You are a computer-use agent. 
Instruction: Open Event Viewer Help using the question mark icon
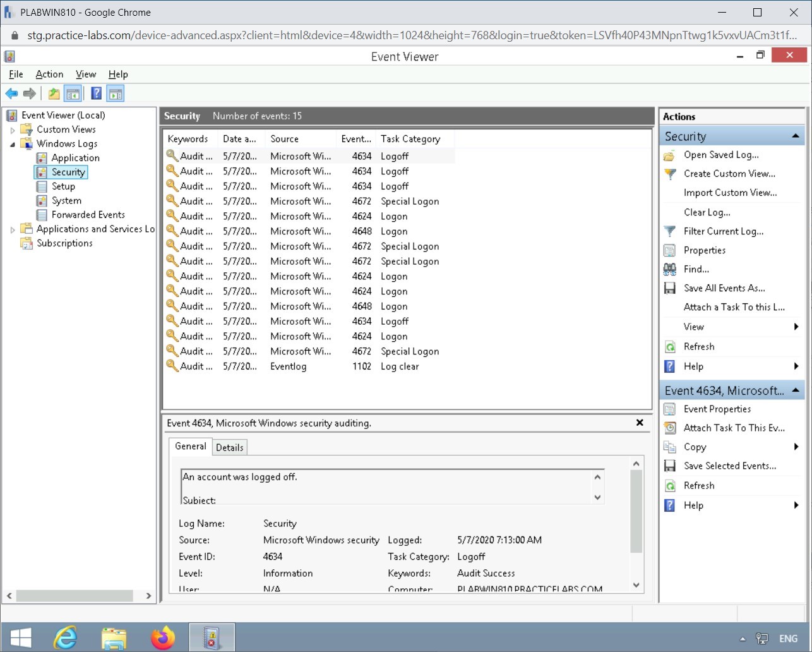tap(96, 93)
